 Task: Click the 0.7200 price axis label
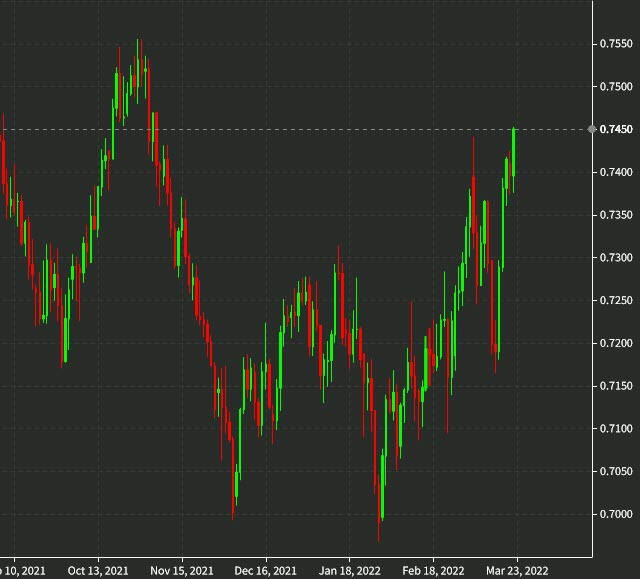click(616, 343)
